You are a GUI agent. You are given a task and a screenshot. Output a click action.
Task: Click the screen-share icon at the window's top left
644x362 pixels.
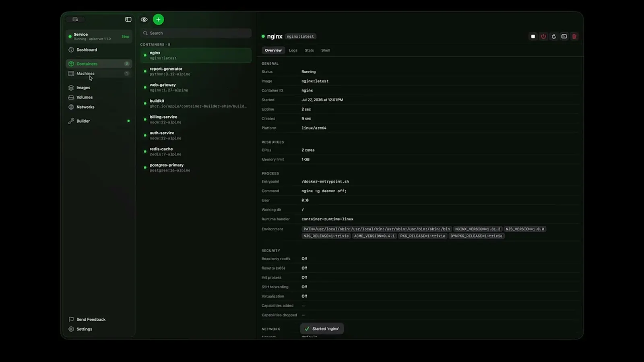75,19
